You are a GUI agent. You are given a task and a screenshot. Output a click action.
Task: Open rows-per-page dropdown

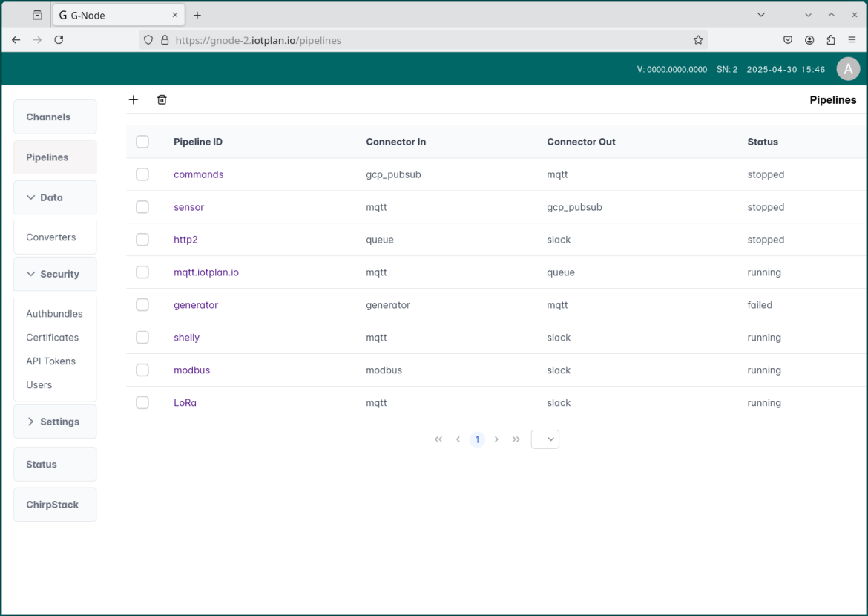(545, 439)
